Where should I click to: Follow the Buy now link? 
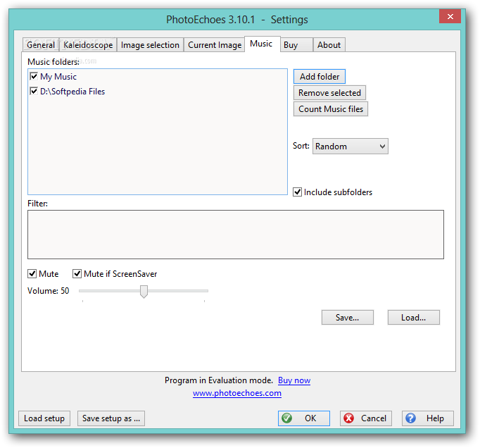point(294,380)
